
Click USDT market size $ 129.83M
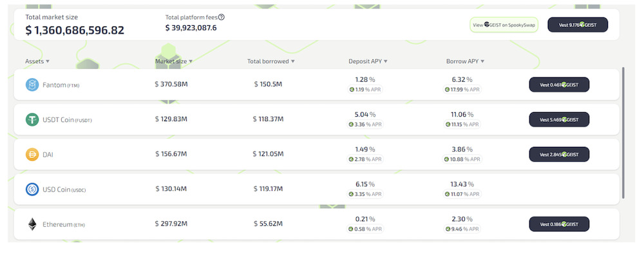coord(171,119)
